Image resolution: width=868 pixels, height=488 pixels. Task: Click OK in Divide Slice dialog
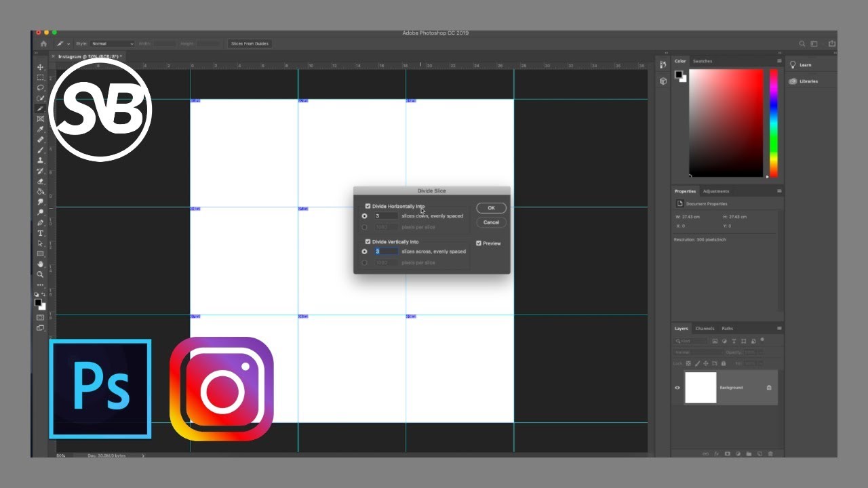tap(491, 208)
